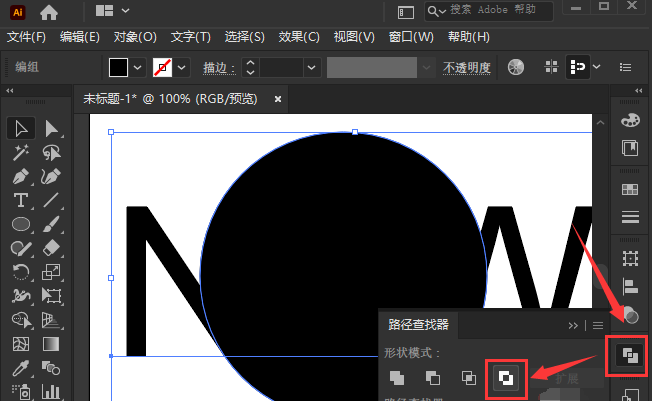Expand the right panel dock double arrows
Image resolution: width=652 pixels, height=401 pixels.
[639, 91]
